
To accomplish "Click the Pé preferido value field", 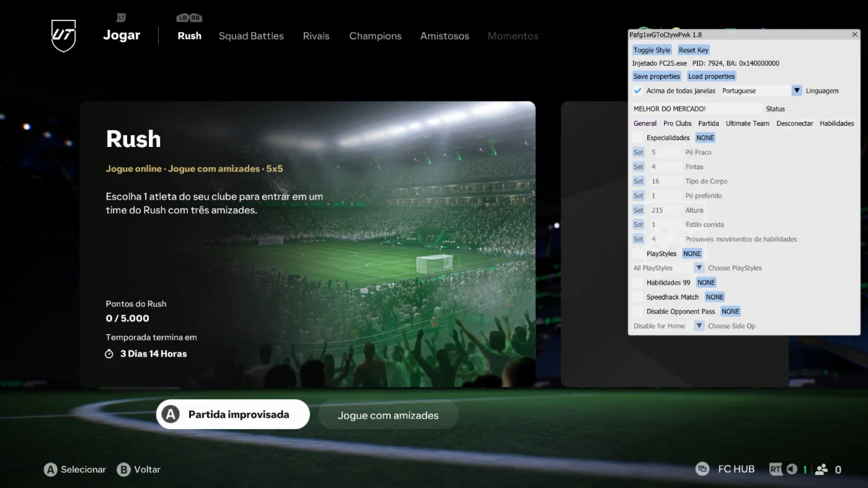I will [x=665, y=195].
